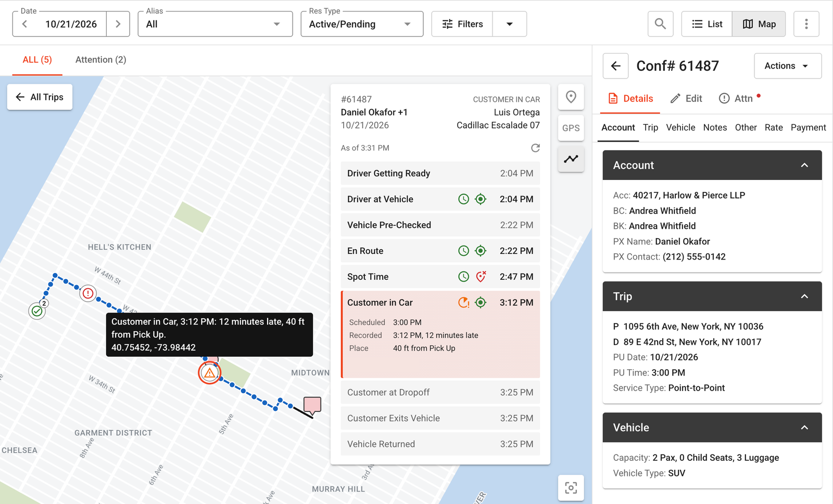Open the Actions dropdown
The height and width of the screenshot is (504, 833).
[x=788, y=66]
